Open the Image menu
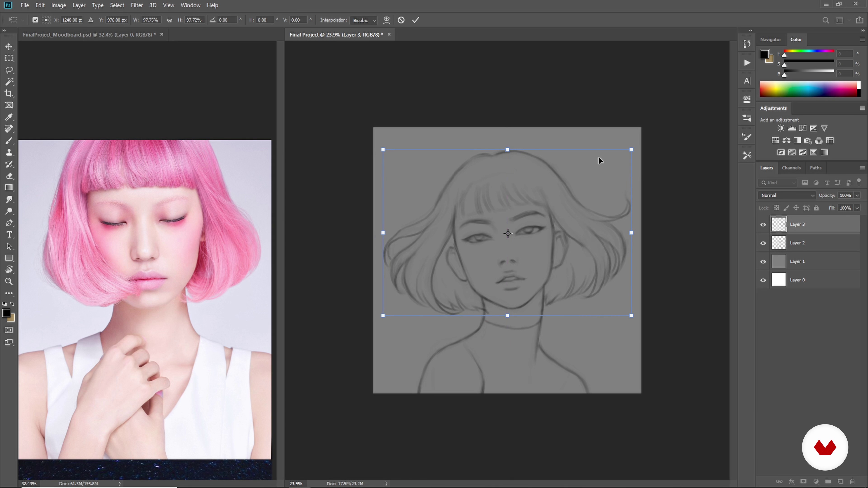Screen dimensions: 868x488 pos(59,5)
